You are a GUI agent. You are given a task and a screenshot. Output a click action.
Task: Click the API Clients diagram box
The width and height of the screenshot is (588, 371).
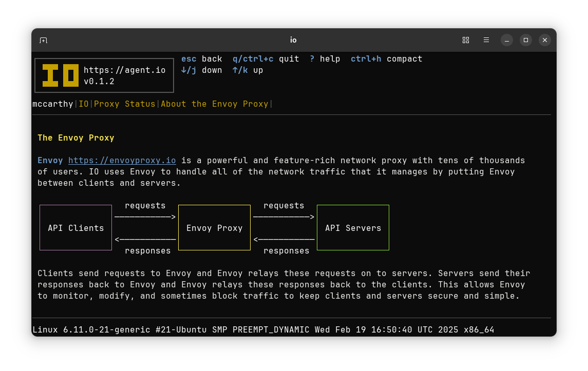[x=76, y=227]
